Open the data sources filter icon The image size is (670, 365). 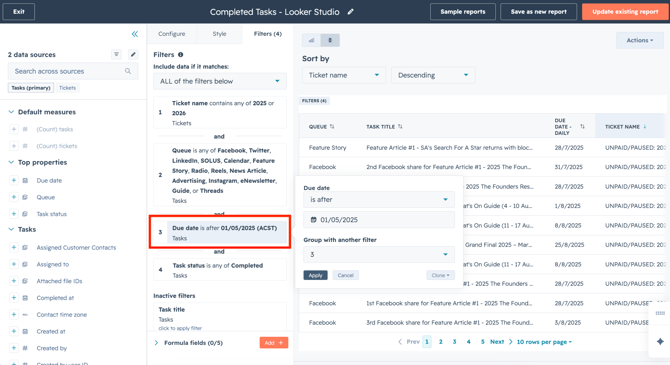click(116, 54)
